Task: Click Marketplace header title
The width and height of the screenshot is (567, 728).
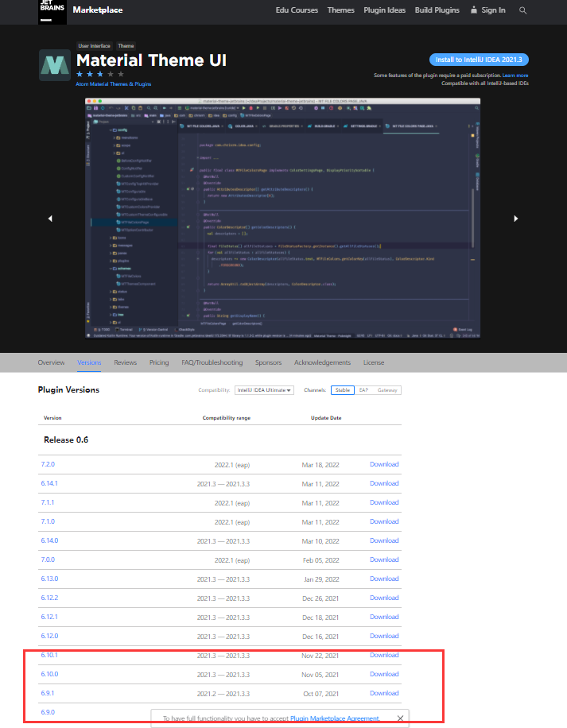Action: [98, 10]
